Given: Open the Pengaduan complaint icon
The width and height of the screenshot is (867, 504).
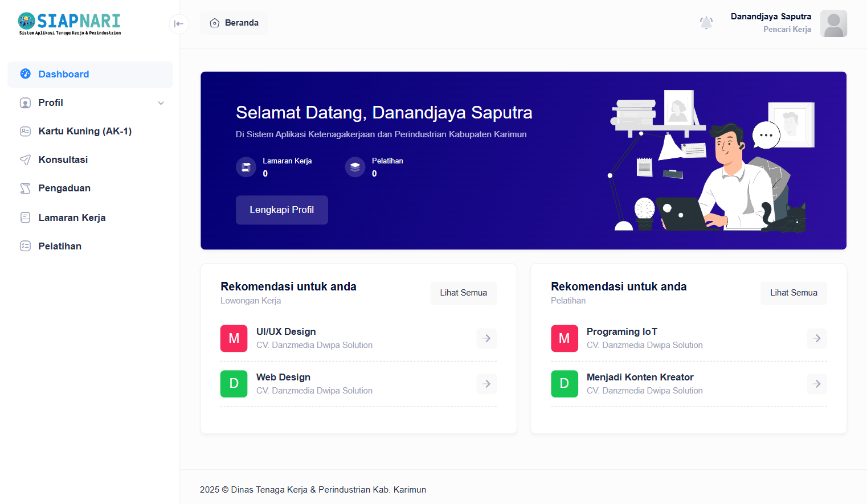Looking at the screenshot, I should (x=25, y=188).
